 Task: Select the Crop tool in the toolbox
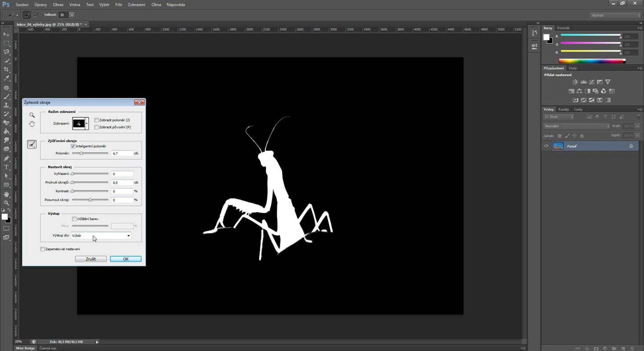pos(7,69)
